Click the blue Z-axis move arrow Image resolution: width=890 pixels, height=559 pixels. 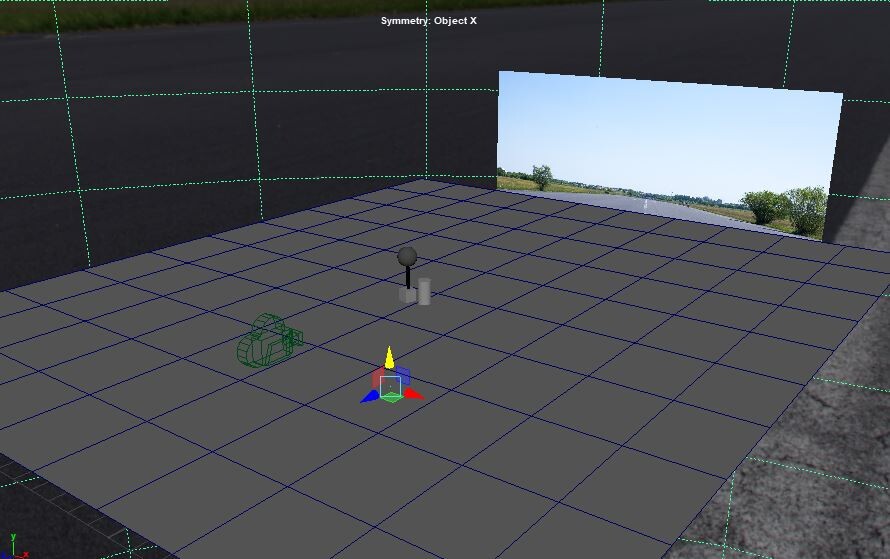369,397
